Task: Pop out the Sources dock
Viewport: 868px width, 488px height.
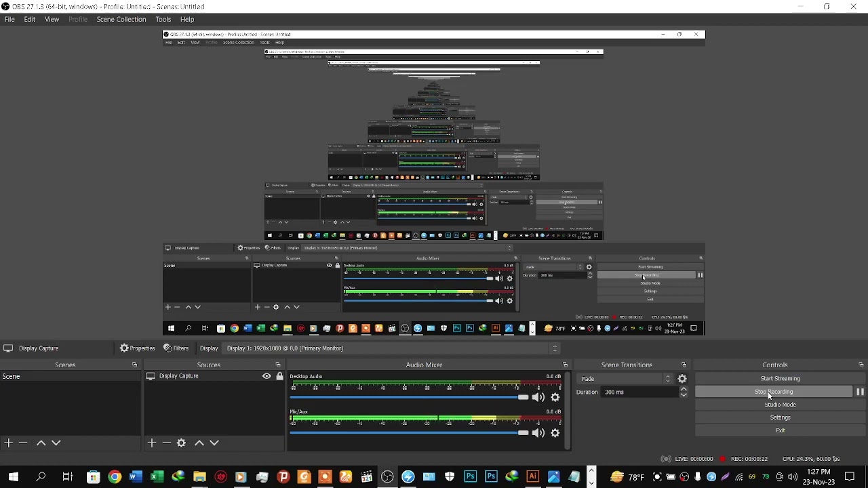Action: pyautogui.click(x=278, y=365)
